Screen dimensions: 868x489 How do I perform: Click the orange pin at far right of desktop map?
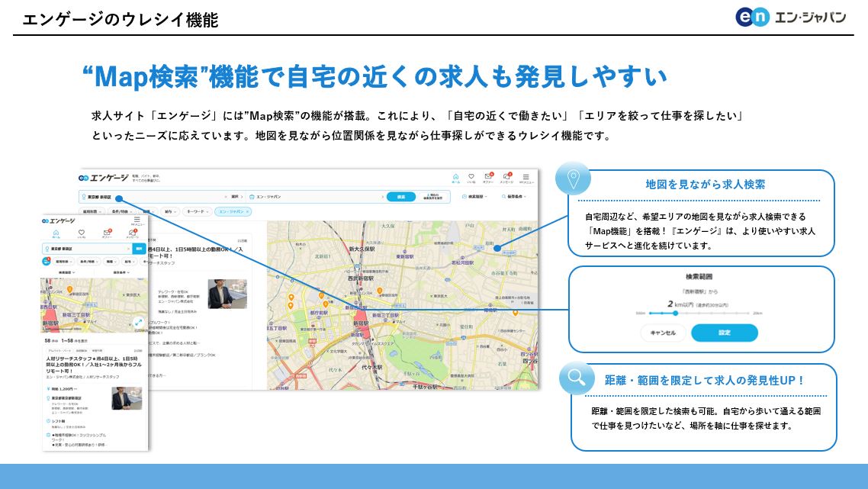(516, 312)
